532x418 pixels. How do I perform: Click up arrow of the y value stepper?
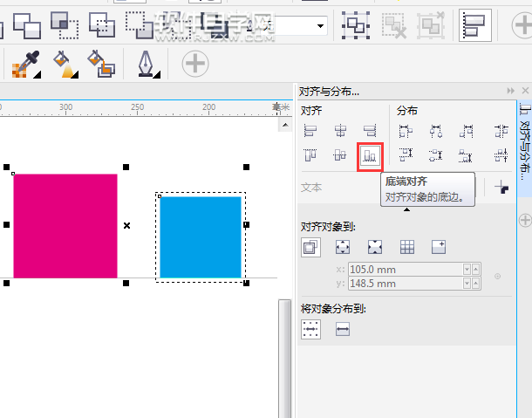coord(475,284)
